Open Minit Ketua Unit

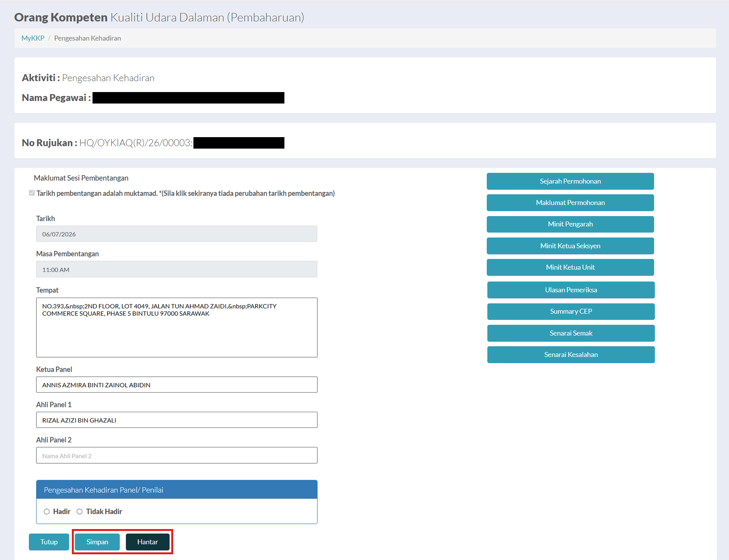coord(570,267)
